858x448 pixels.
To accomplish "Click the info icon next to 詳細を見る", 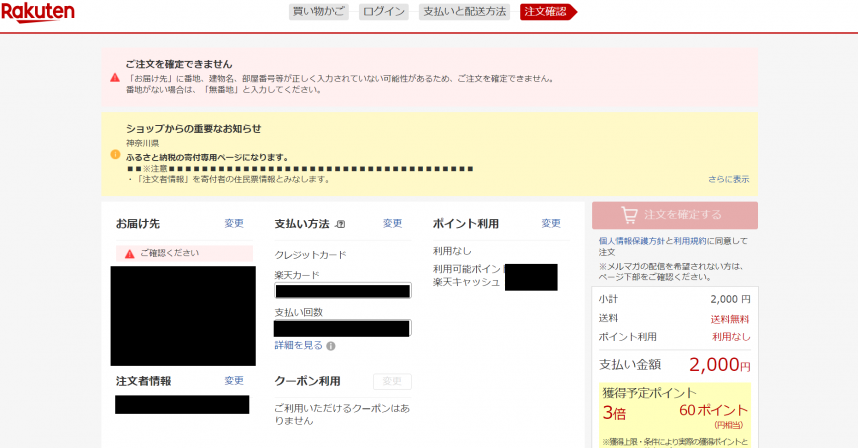I will pos(331,346).
